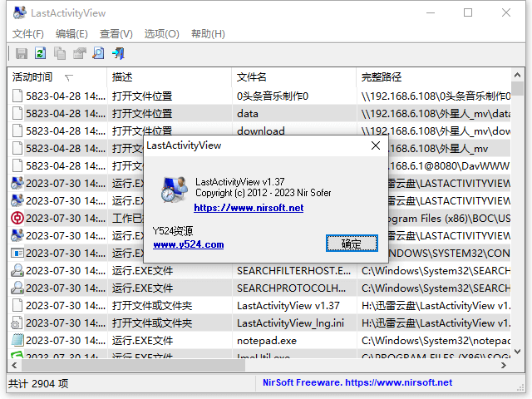Click the red BOC icon in the list
The height and width of the screenshot is (399, 532).
(x=17, y=218)
